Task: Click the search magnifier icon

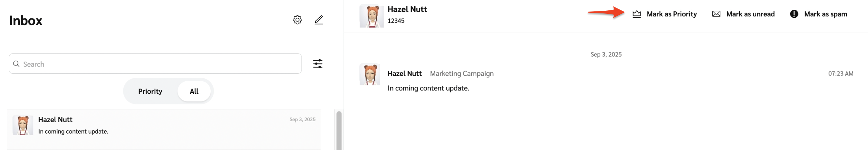Action: (16, 64)
